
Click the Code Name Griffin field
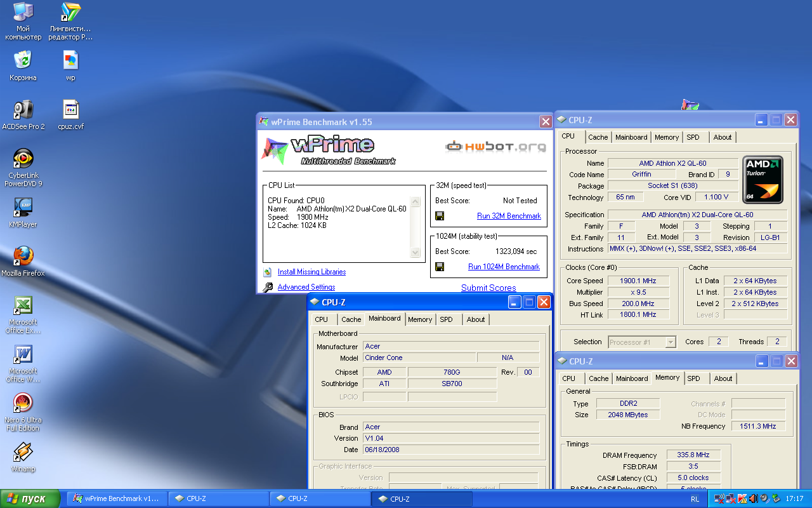pos(641,175)
